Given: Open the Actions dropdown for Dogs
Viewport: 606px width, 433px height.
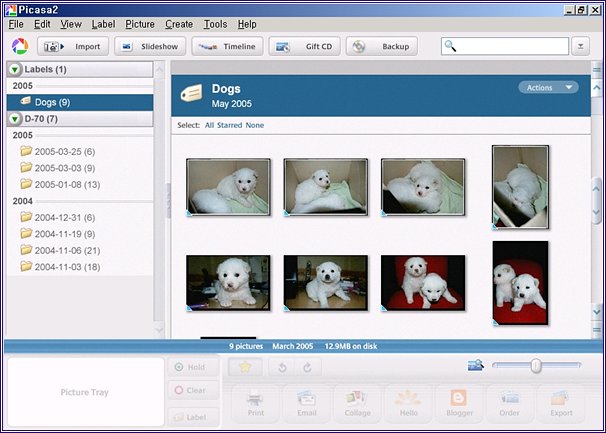Looking at the screenshot, I should tap(548, 88).
